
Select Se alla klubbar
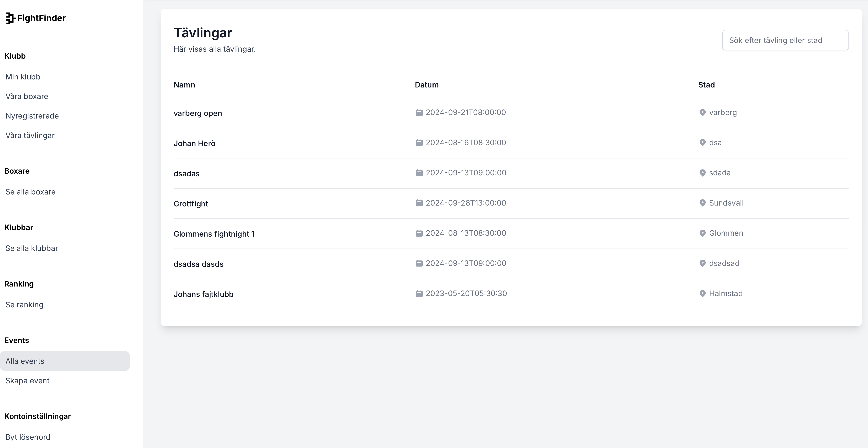32,249
